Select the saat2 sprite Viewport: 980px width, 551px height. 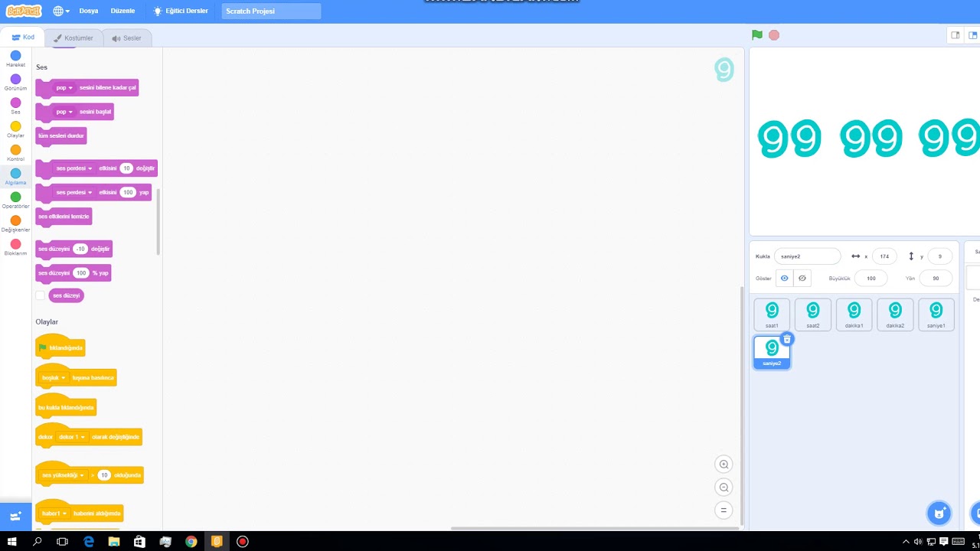coord(813,315)
